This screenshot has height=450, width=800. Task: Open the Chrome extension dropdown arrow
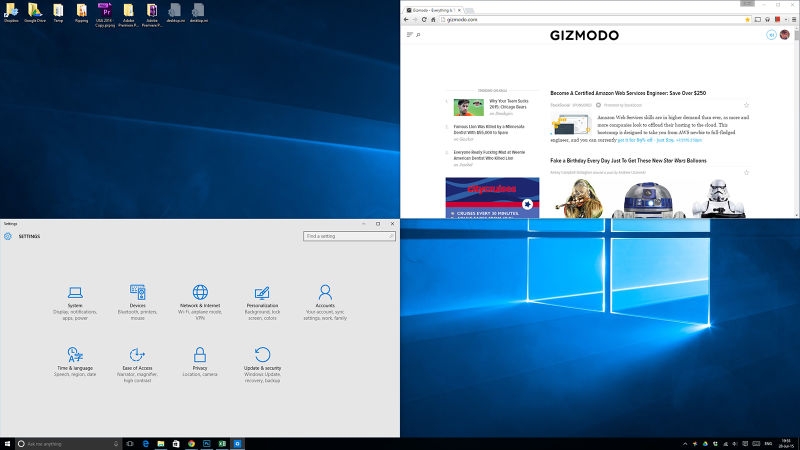(x=786, y=19)
